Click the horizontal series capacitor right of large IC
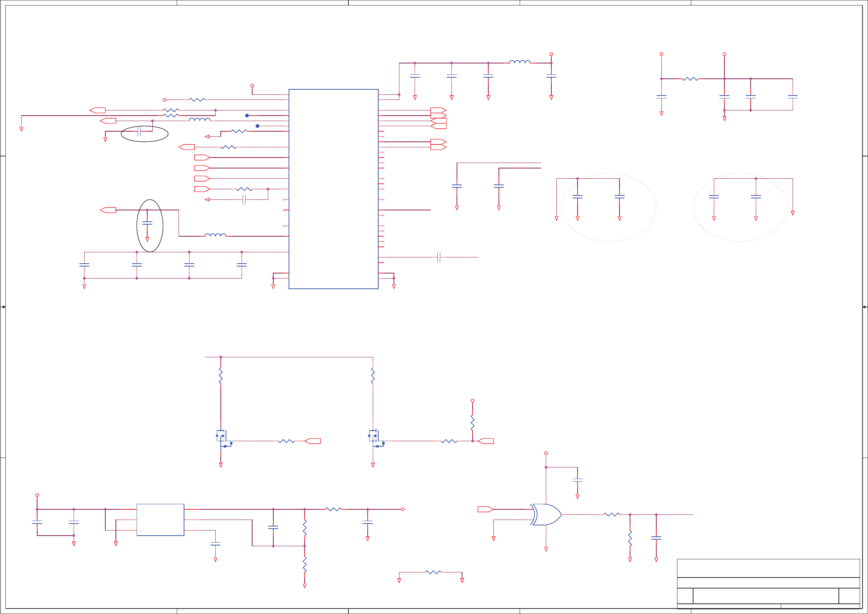The image size is (868, 614). (x=438, y=257)
